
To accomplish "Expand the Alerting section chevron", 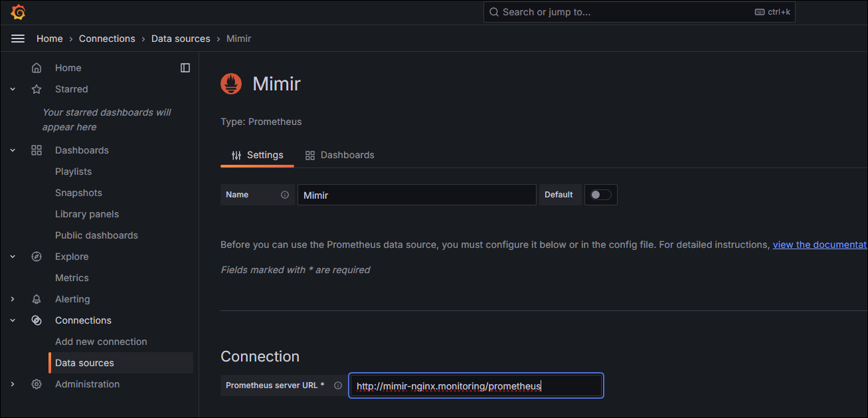I will 13,299.
